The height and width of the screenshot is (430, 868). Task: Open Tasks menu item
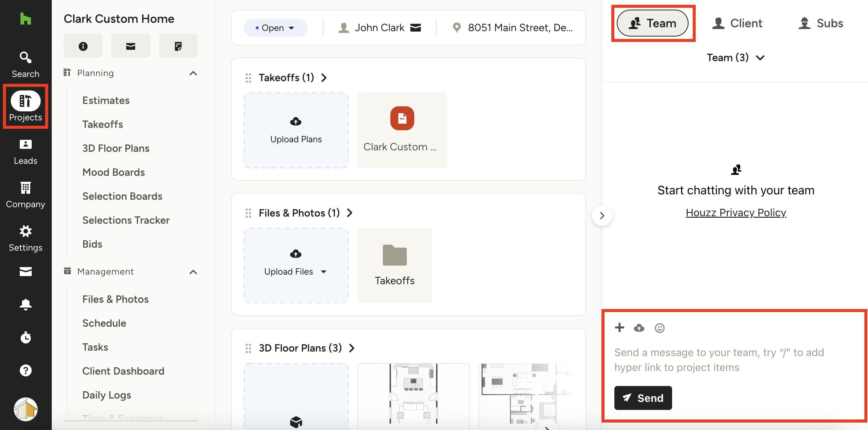click(95, 347)
